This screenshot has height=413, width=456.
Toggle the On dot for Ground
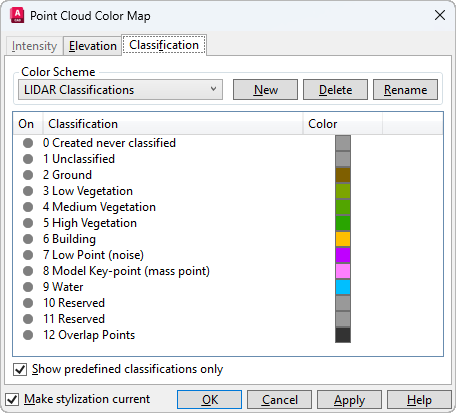[28, 175]
